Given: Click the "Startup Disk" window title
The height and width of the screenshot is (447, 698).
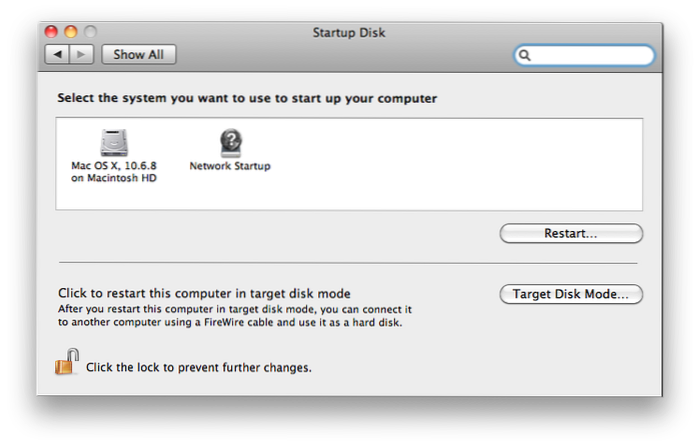Looking at the screenshot, I should (348, 33).
